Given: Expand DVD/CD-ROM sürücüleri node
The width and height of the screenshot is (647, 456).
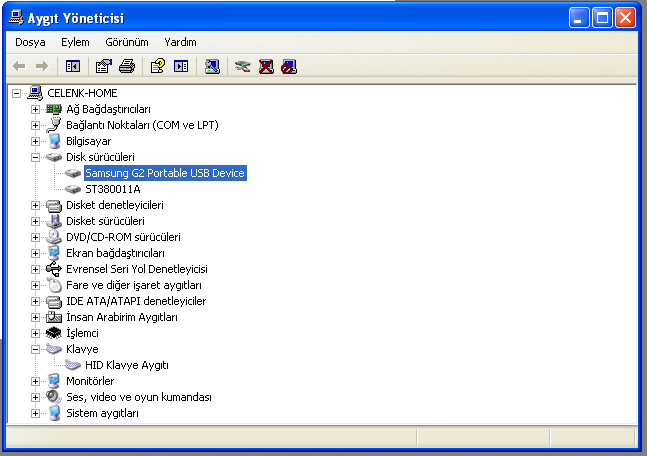Looking at the screenshot, I should (x=35, y=237).
